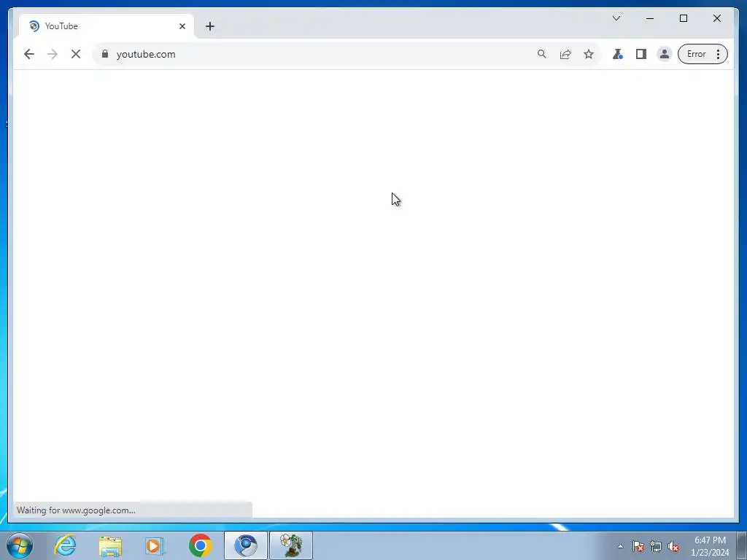The image size is (747, 560).
Task: Select the YouTube tab
Action: [x=106, y=26]
